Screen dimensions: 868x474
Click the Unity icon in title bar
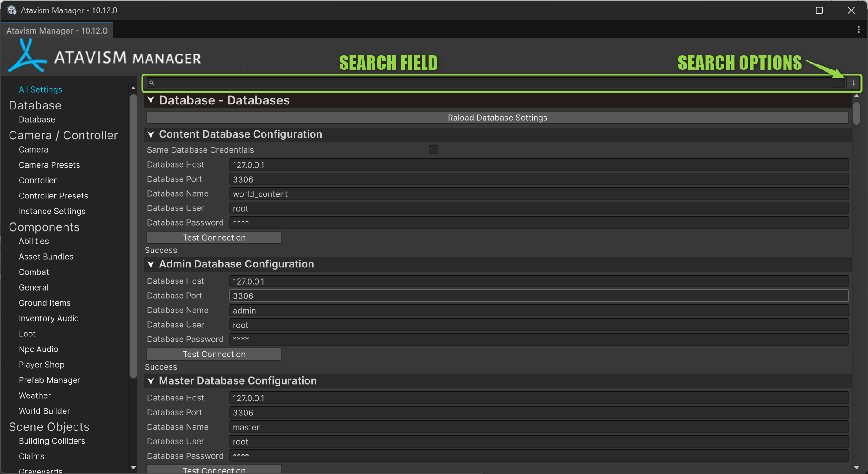tap(12, 10)
